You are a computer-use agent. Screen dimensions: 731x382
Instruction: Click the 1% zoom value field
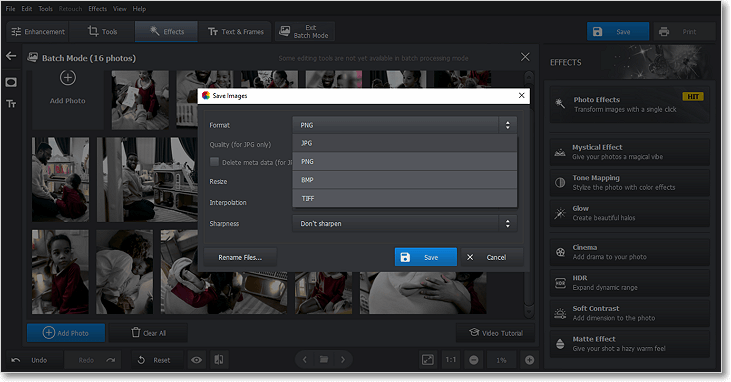tap(501, 360)
